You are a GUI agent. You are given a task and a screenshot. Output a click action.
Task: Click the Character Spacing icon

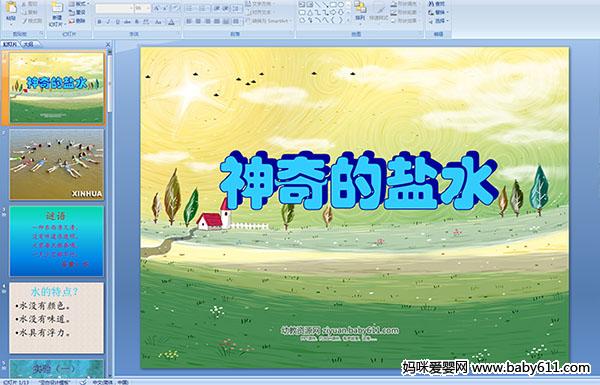pyautogui.click(x=146, y=22)
